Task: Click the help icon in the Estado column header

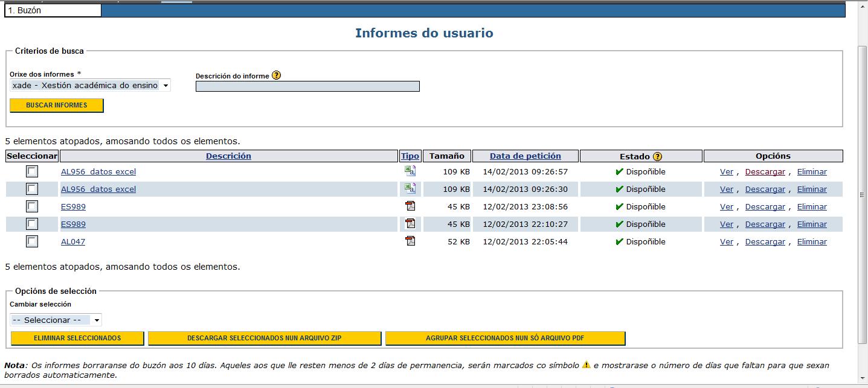Action: [x=658, y=156]
